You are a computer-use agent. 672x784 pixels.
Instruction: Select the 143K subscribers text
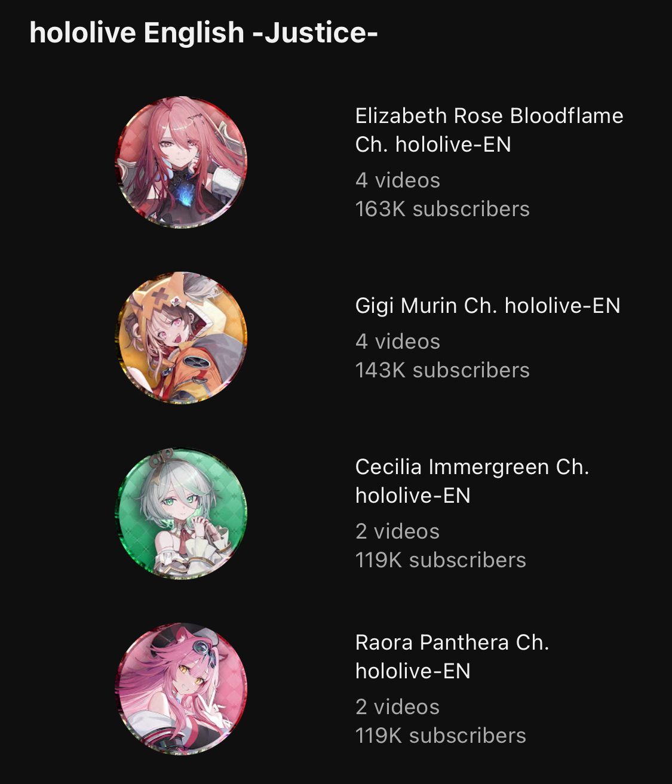tap(443, 370)
